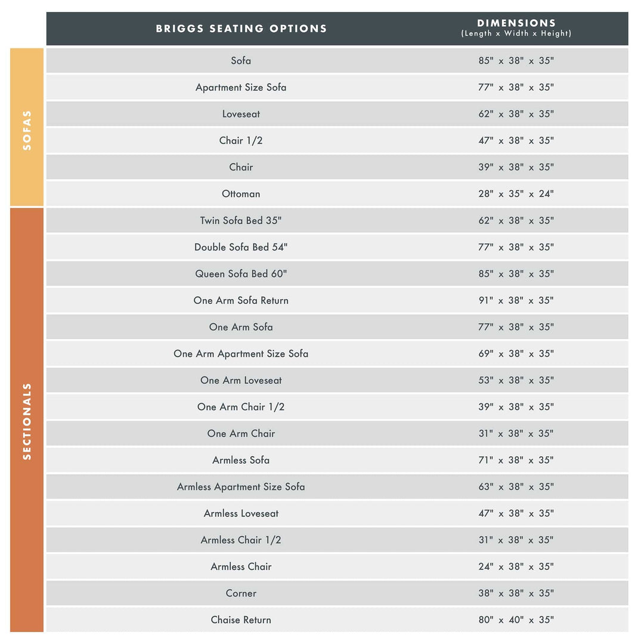Viewport: 644px width, 644px height.
Task: Click the Armless Loveseat row label
Action: (241, 513)
